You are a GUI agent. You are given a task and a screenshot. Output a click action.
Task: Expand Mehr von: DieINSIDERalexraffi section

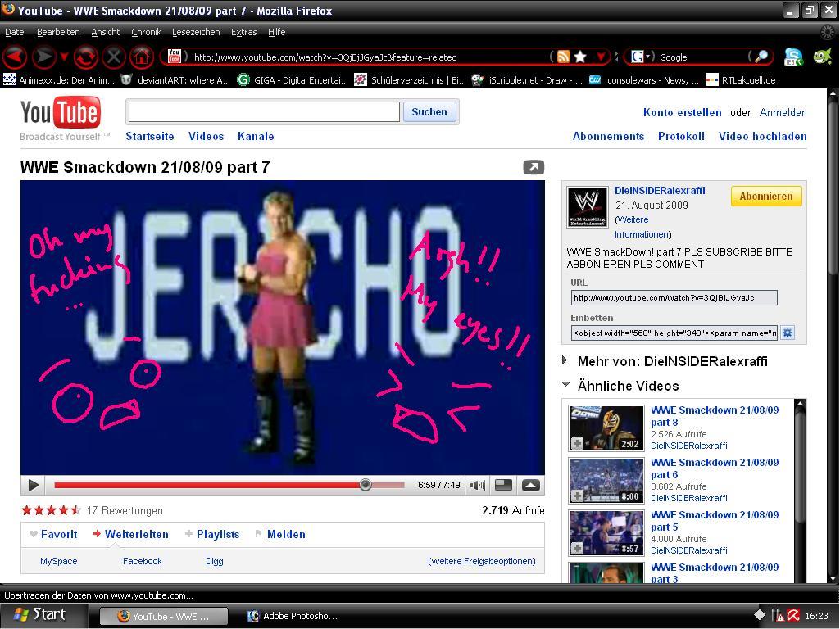click(x=564, y=360)
